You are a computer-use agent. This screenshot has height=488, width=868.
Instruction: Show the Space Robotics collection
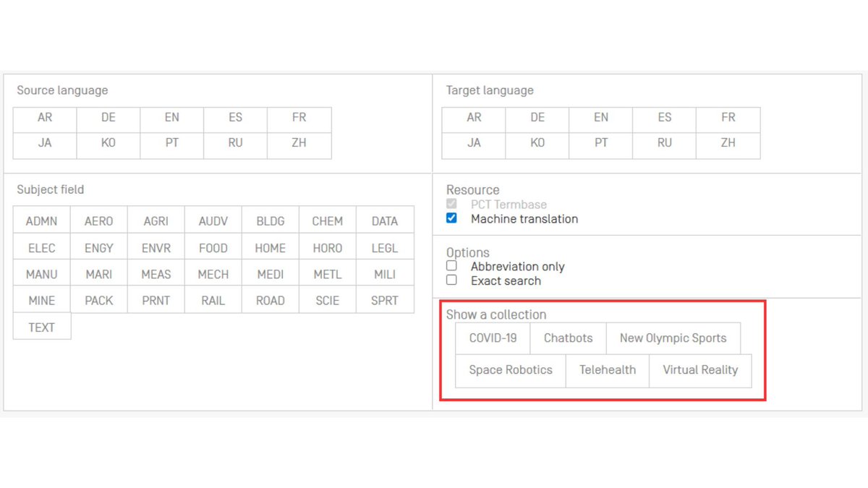pyautogui.click(x=511, y=369)
